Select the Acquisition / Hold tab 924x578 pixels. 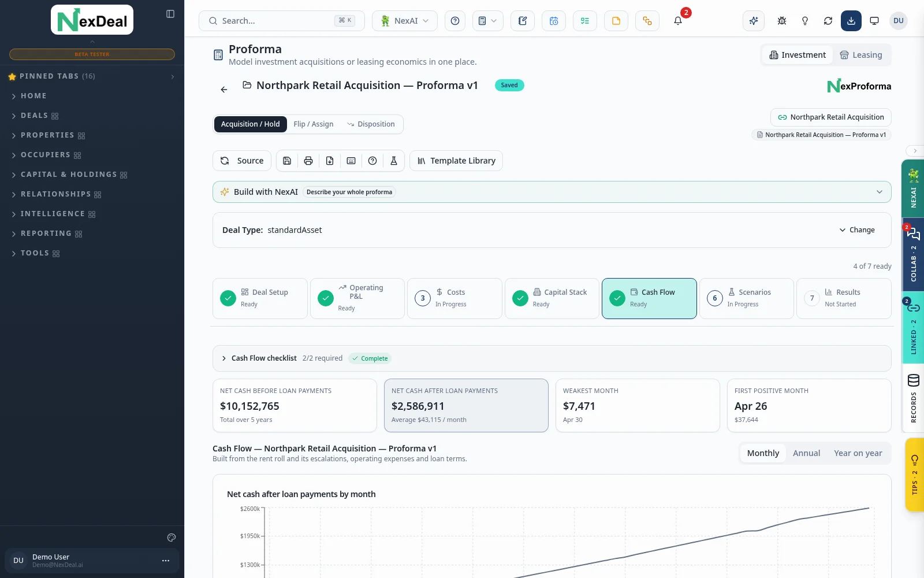[250, 124]
